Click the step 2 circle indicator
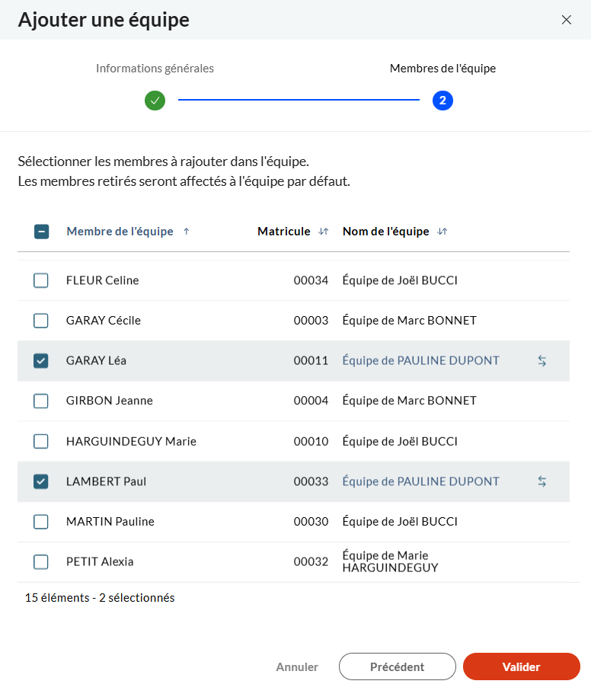The image size is (591, 700). click(x=442, y=100)
